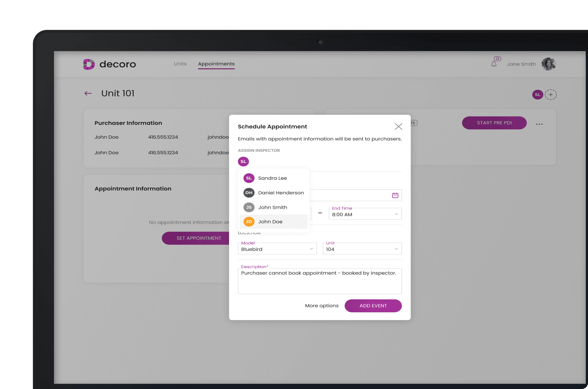Screen dimensions: 588x389
Task: Click Jane Smith user name
Action: click(x=521, y=64)
